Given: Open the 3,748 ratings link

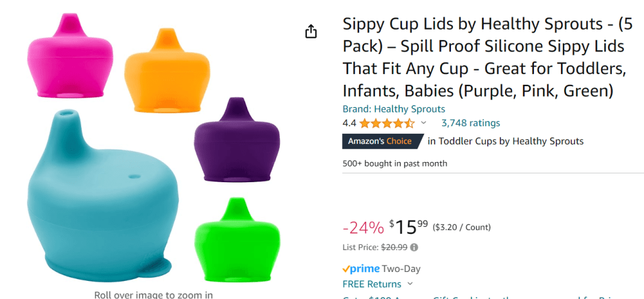Looking at the screenshot, I should [470, 123].
